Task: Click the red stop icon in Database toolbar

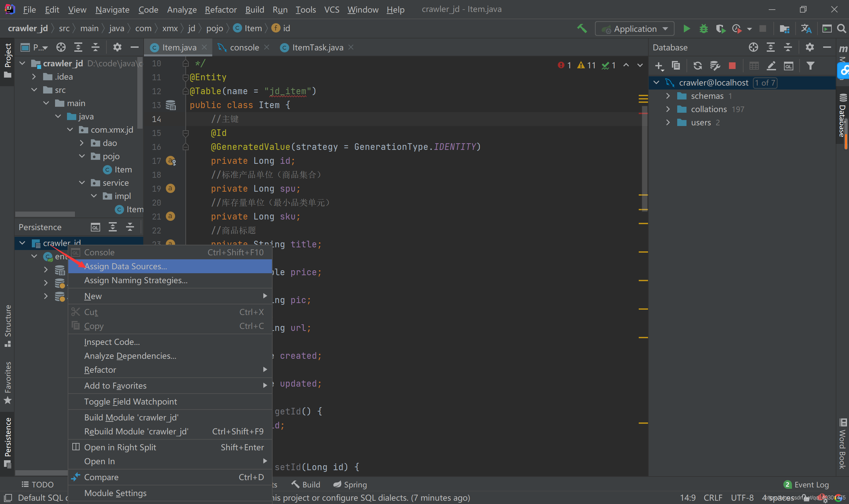Action: [x=732, y=66]
